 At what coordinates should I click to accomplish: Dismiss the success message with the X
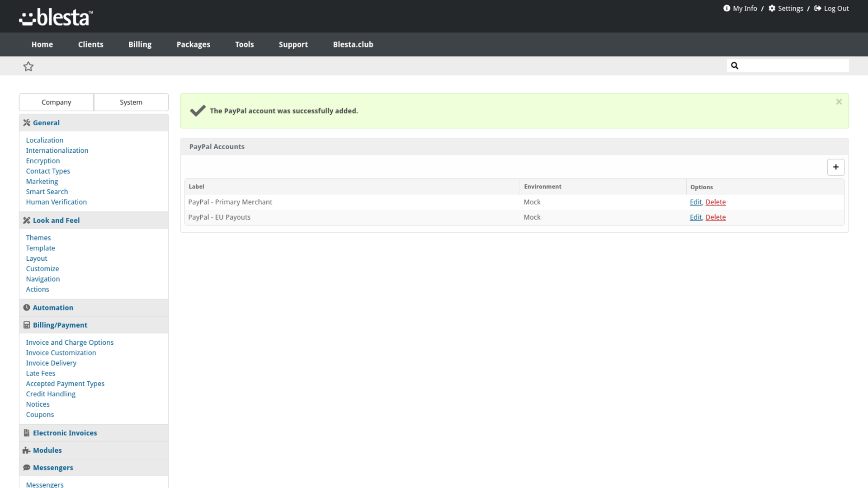click(x=839, y=102)
